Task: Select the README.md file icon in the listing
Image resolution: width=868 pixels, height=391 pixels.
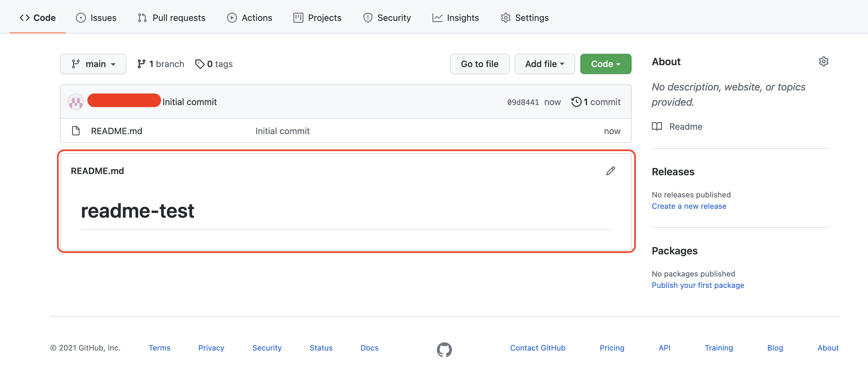Action: 76,131
